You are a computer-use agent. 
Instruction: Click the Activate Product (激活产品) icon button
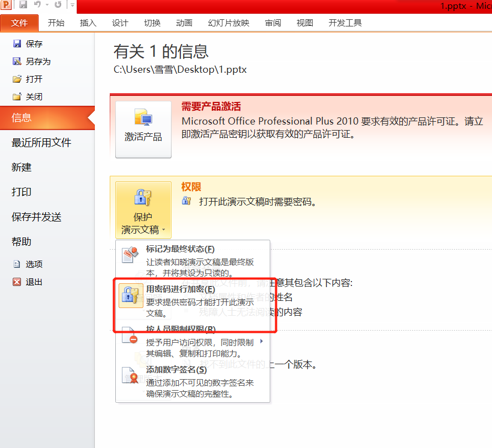click(x=143, y=129)
